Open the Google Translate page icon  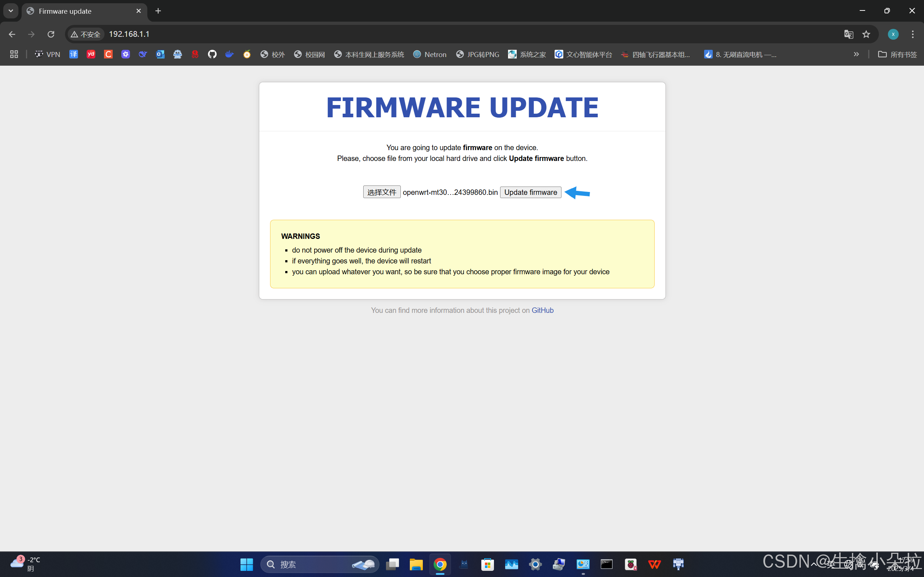click(849, 34)
